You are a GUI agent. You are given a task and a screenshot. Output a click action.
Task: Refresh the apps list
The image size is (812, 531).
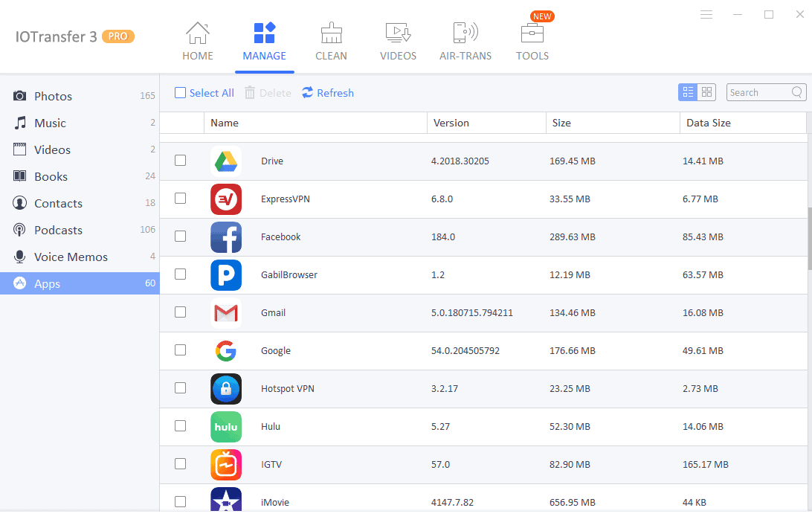(327, 92)
